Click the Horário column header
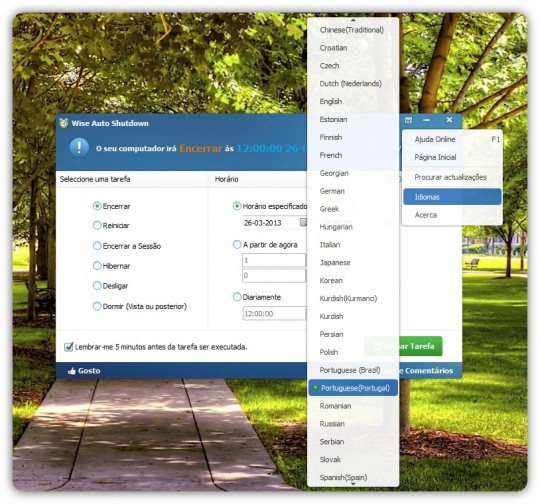This screenshot has height=504, width=540. [227, 179]
